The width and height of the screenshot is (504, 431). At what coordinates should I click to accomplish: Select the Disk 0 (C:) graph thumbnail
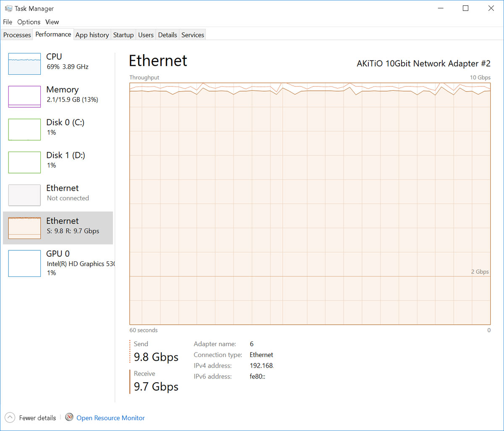click(x=24, y=129)
